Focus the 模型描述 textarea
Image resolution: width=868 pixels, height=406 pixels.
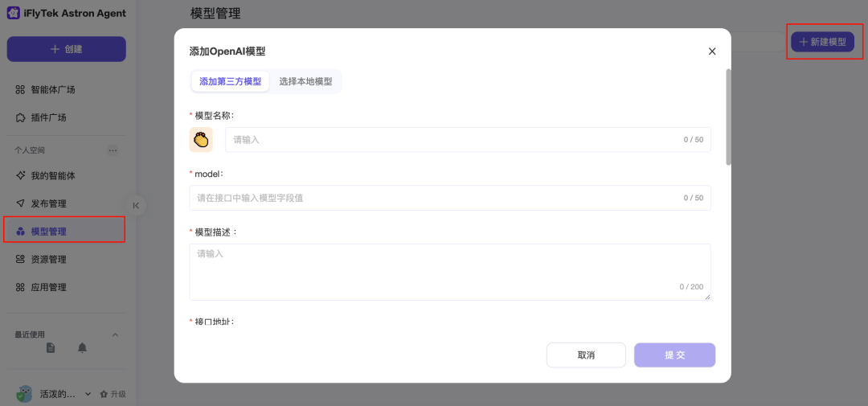pos(450,272)
